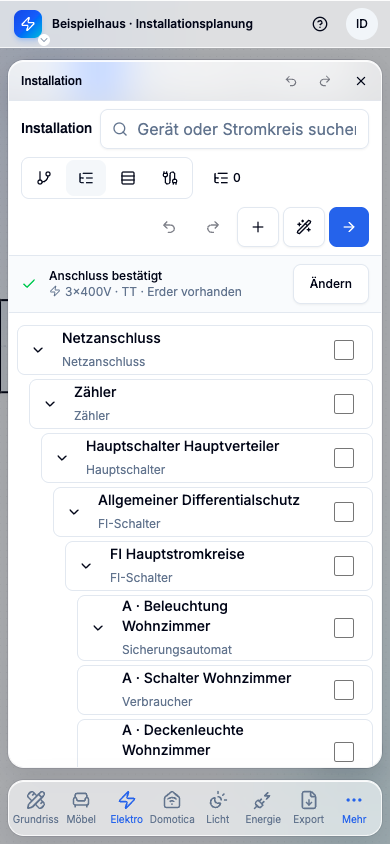Undo with the toolbar arrow beside plus
Image resolution: width=390 pixels, height=844 pixels.
pyautogui.click(x=169, y=227)
